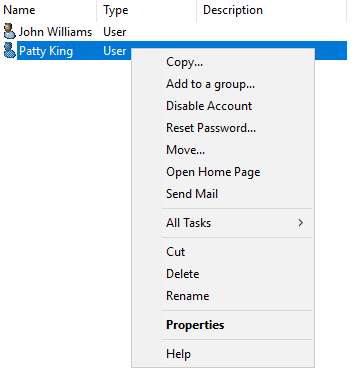360x387 pixels.
Task: Choose Cut from the context menu
Action: click(x=223, y=252)
